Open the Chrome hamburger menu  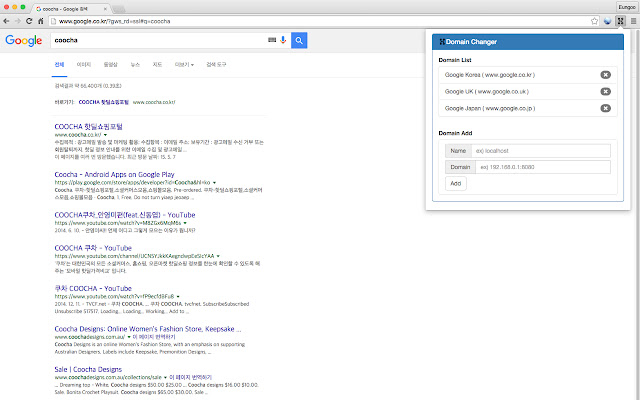click(x=633, y=21)
